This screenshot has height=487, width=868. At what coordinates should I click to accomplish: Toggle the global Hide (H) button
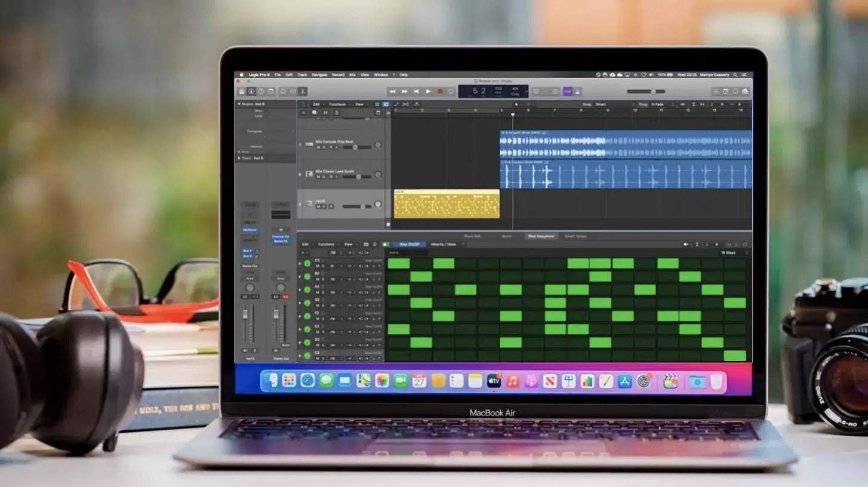click(x=326, y=113)
